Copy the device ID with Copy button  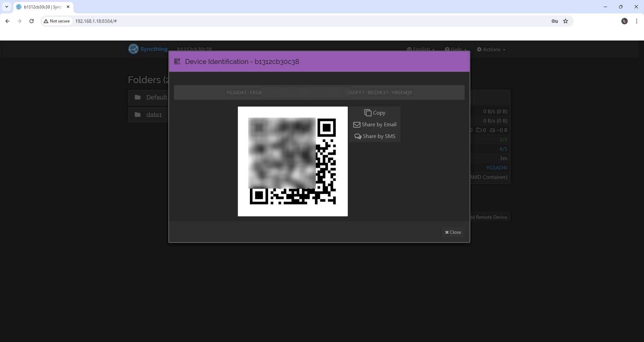[375, 113]
